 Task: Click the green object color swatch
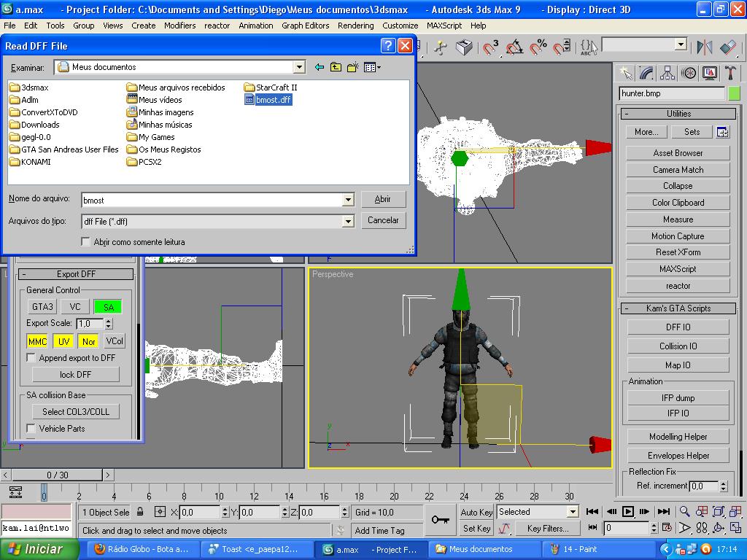click(x=734, y=93)
